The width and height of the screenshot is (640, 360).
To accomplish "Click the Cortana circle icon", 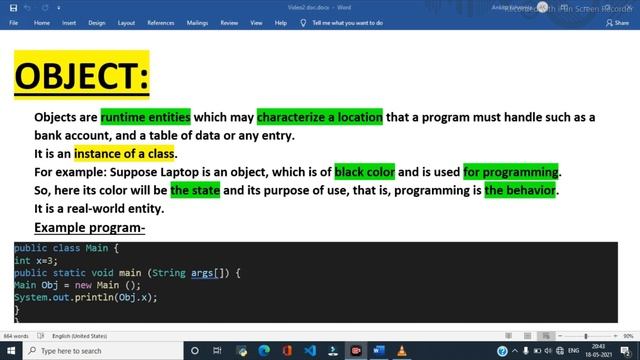I will point(195,351).
